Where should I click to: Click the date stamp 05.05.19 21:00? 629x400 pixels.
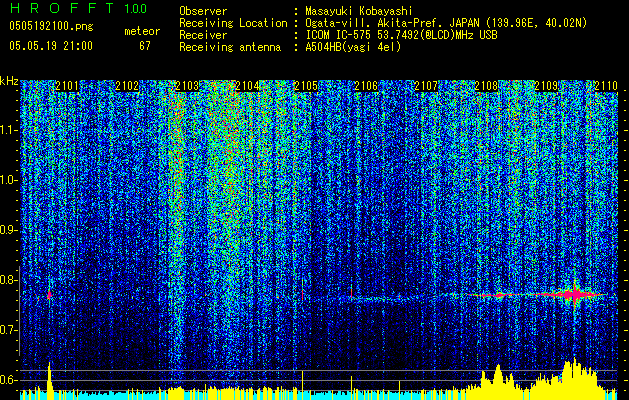pyautogui.click(x=51, y=46)
